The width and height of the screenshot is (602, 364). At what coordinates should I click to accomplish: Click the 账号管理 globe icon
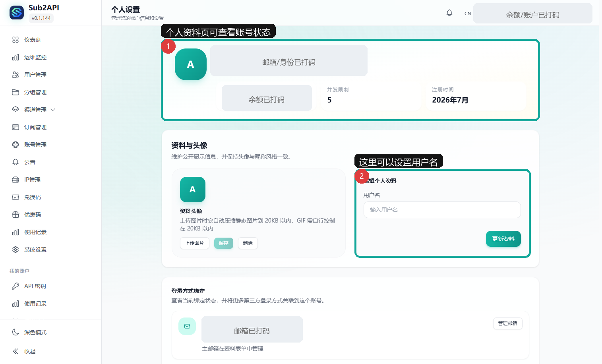(x=15, y=145)
